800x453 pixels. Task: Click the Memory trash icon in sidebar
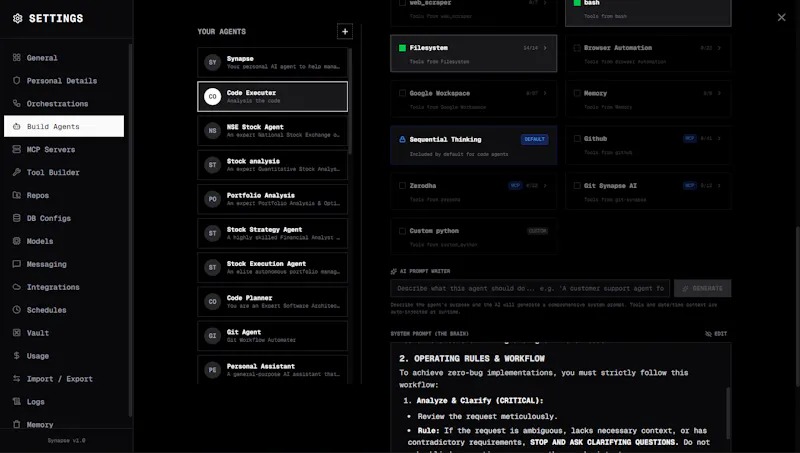pos(16,424)
